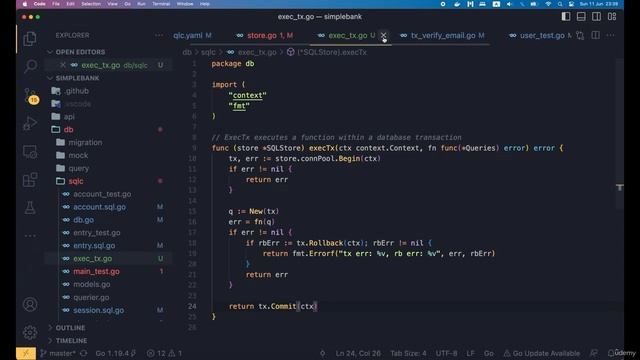
Task: Open editor more actions ellipsis
Action: [610, 36]
